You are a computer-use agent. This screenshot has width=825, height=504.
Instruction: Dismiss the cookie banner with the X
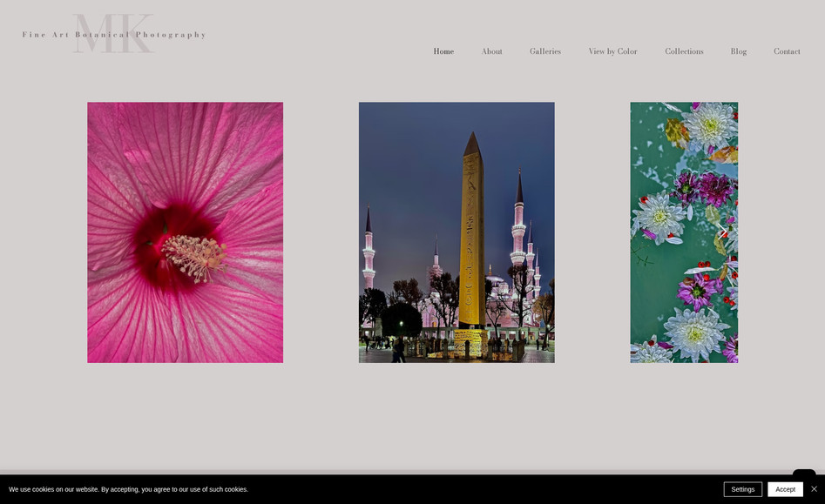click(815, 488)
